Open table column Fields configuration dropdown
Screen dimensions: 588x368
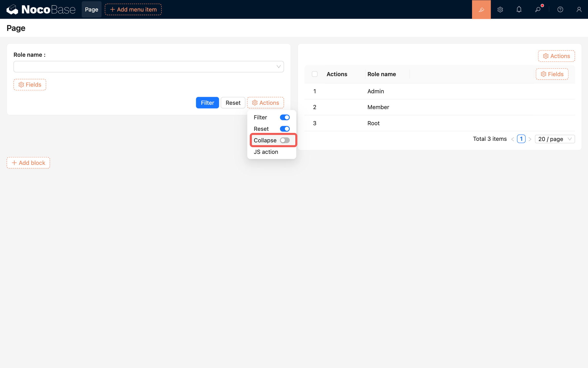(552, 74)
